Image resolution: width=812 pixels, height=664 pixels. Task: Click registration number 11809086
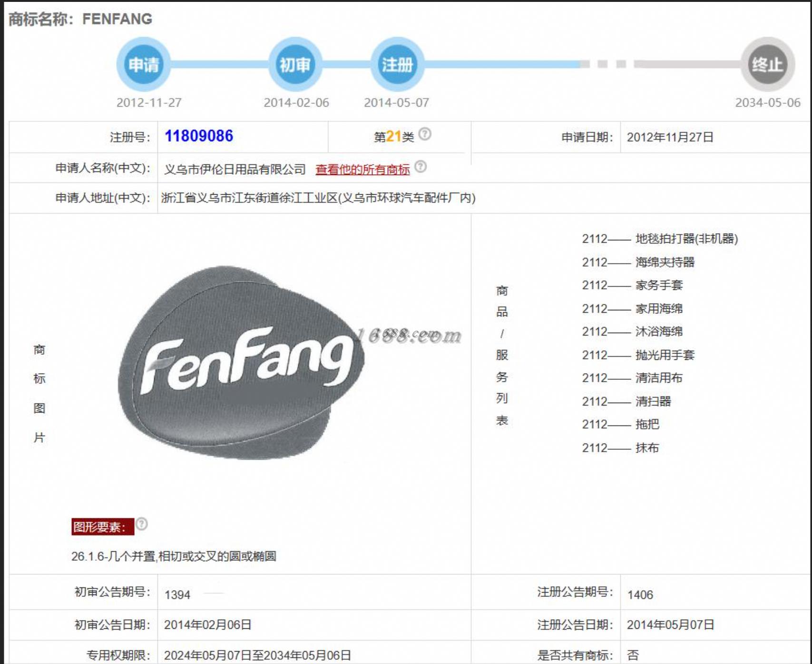[199, 136]
